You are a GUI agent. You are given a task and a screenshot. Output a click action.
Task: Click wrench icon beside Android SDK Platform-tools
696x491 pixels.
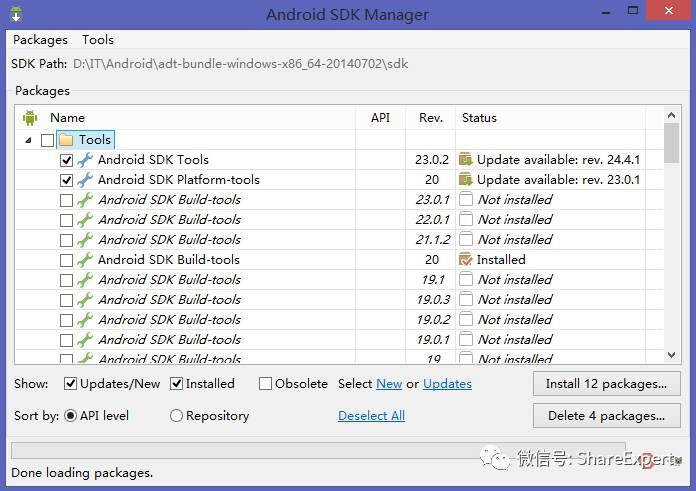[x=85, y=180]
